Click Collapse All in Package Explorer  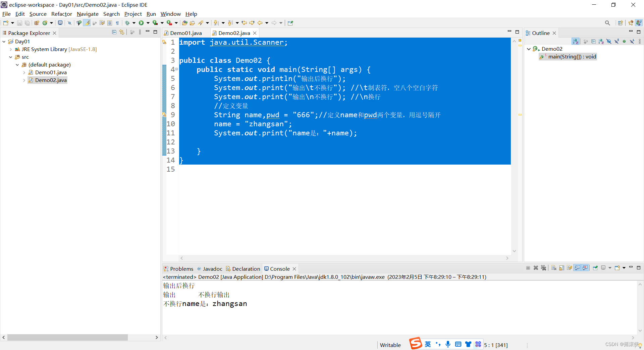[114, 32]
